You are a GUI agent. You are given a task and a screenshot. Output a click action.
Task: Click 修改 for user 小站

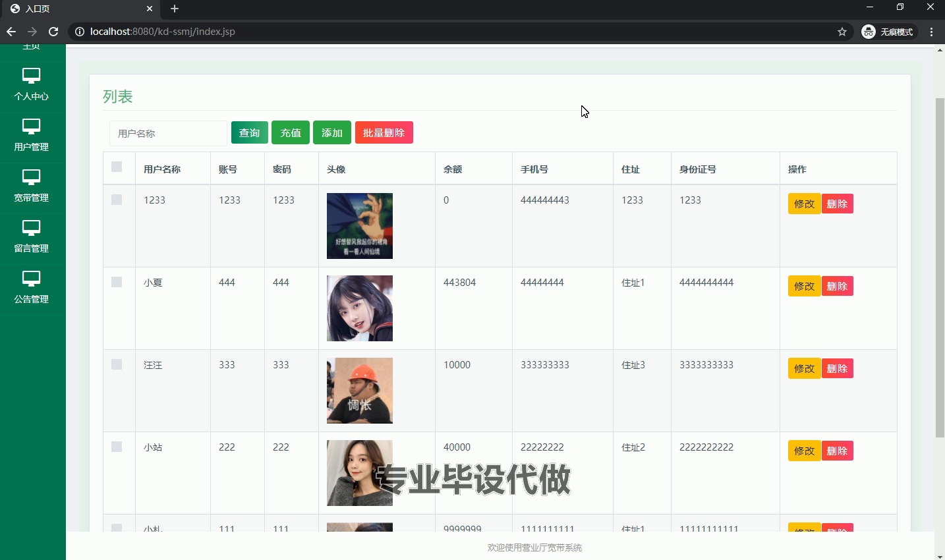pos(804,451)
